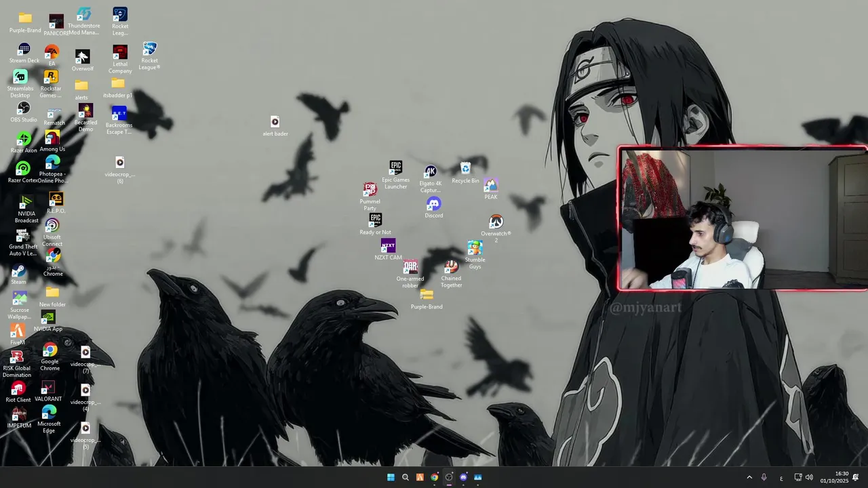Select the One-armed robber icon
The width and height of the screenshot is (868, 488).
(x=410, y=274)
